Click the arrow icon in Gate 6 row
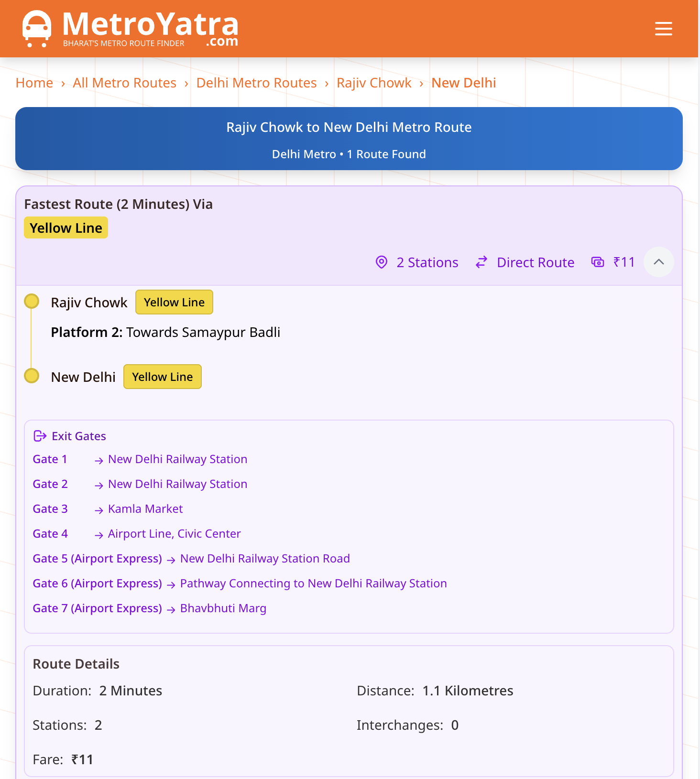Viewport: 700px width, 779px height. coord(171,585)
